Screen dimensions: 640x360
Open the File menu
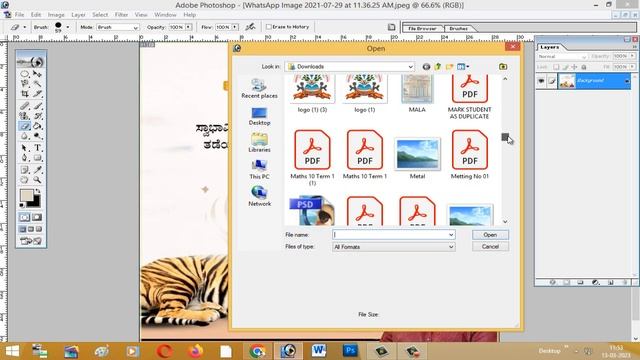[x=19, y=15]
